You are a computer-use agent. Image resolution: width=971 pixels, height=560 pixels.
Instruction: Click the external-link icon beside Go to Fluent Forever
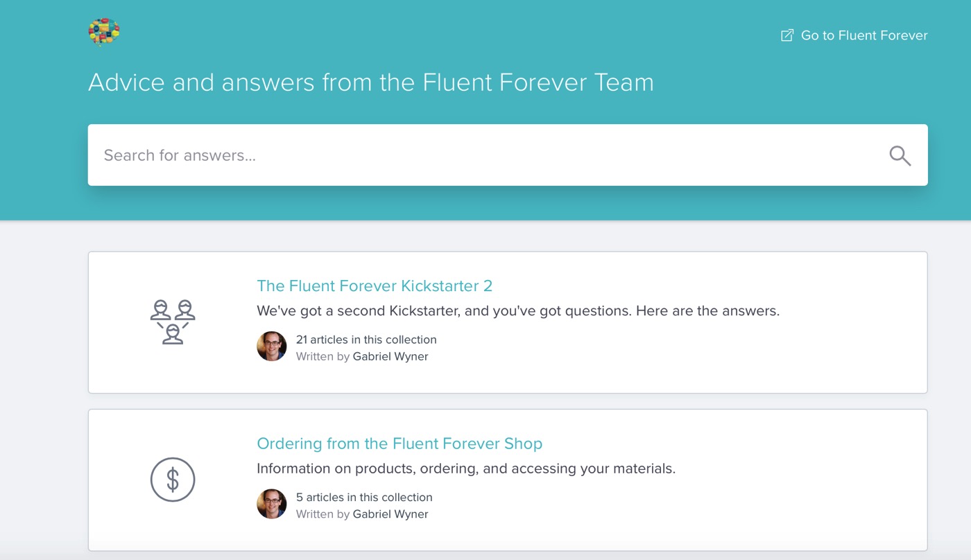787,35
